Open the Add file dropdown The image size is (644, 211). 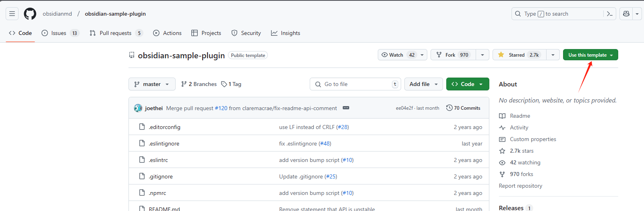point(423,84)
